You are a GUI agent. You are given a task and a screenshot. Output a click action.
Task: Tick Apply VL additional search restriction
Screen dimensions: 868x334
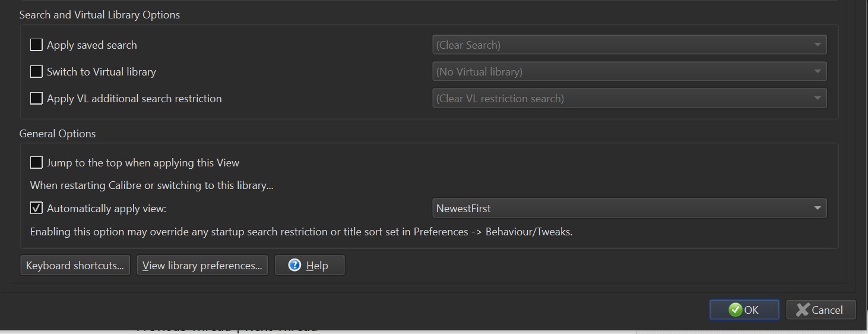(37, 99)
